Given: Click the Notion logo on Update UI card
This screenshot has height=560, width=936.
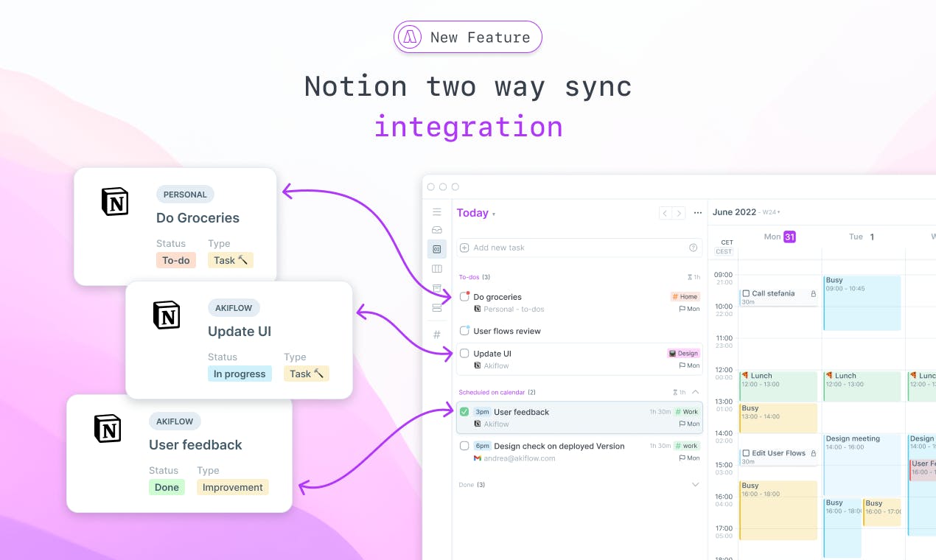Looking at the screenshot, I should (166, 315).
